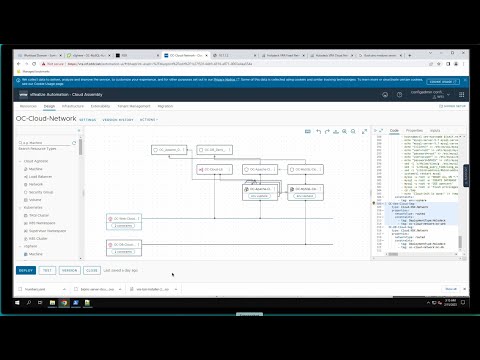Switch to the Infrastructure tab

(73, 106)
